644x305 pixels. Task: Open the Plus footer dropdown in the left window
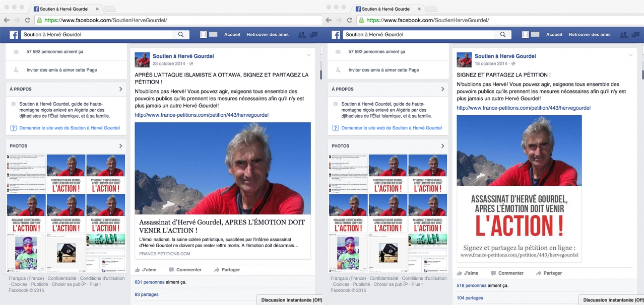coord(95,284)
